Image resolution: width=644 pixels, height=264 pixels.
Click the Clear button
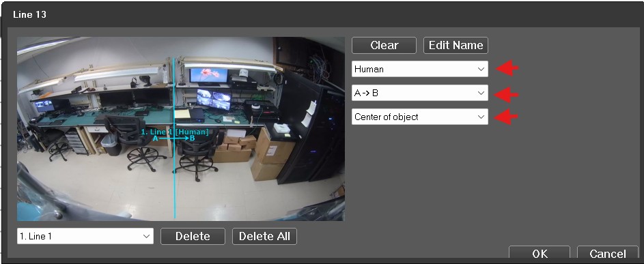[x=384, y=45]
